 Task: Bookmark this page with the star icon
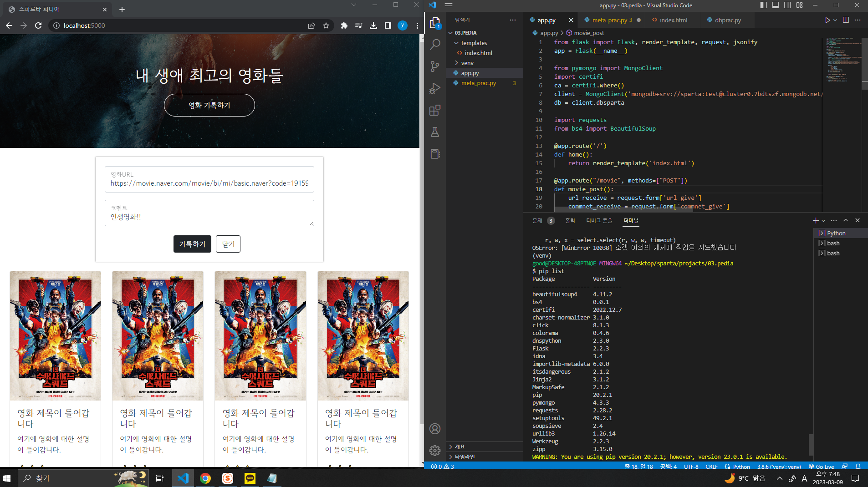(x=326, y=25)
